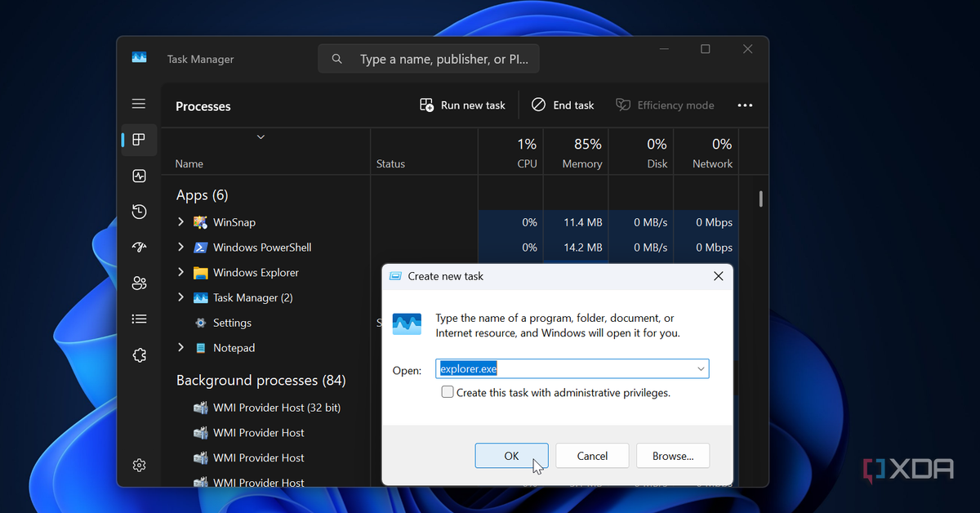This screenshot has height=513, width=980.
Task: Enable administrative privileges checkbox
Action: (448, 392)
